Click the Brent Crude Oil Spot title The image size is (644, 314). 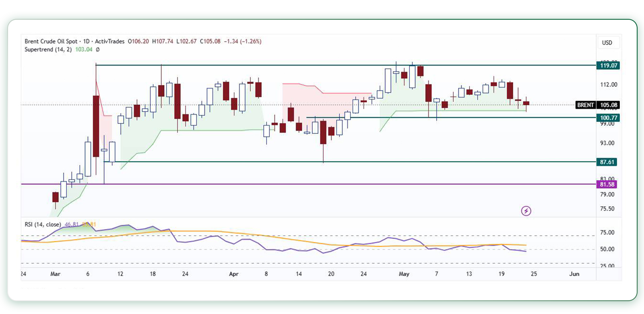tap(51, 41)
